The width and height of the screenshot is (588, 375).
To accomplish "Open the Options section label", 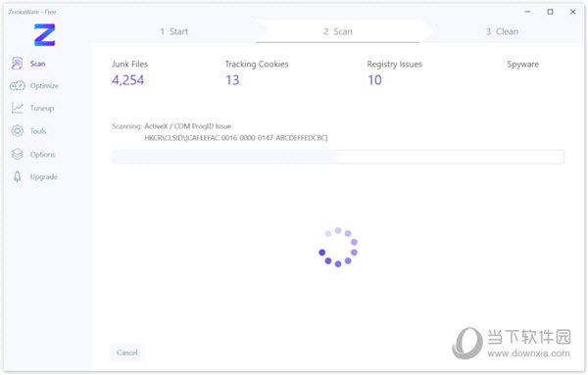I will (43, 155).
